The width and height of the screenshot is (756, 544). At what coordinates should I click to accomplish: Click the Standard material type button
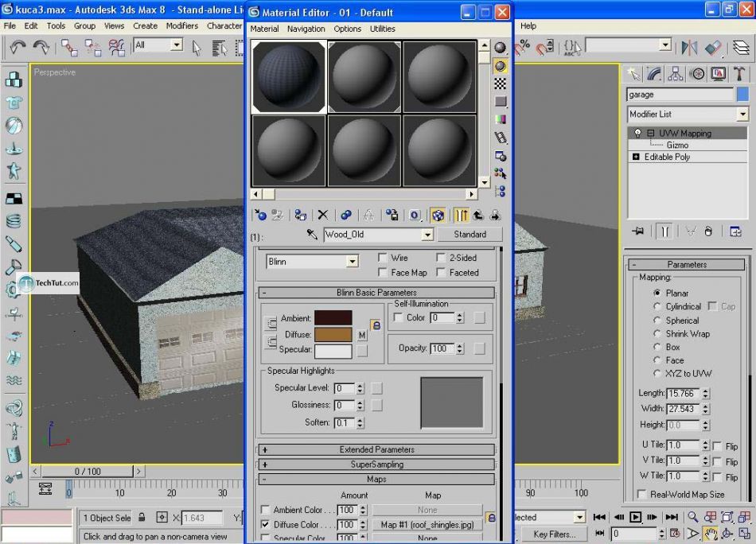tap(470, 235)
